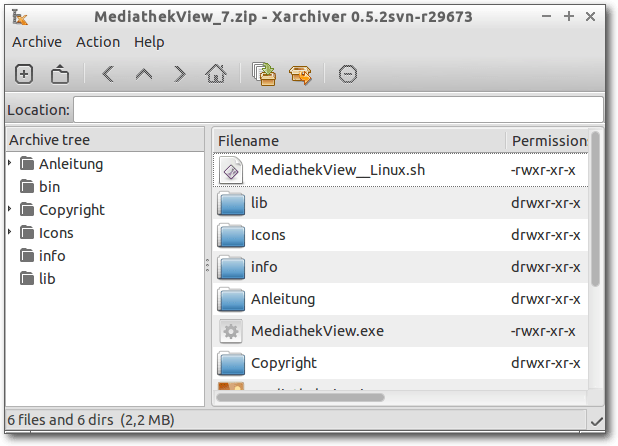The image size is (618, 446).
Task: Expand the Copyright tree node
Action: click(10, 209)
